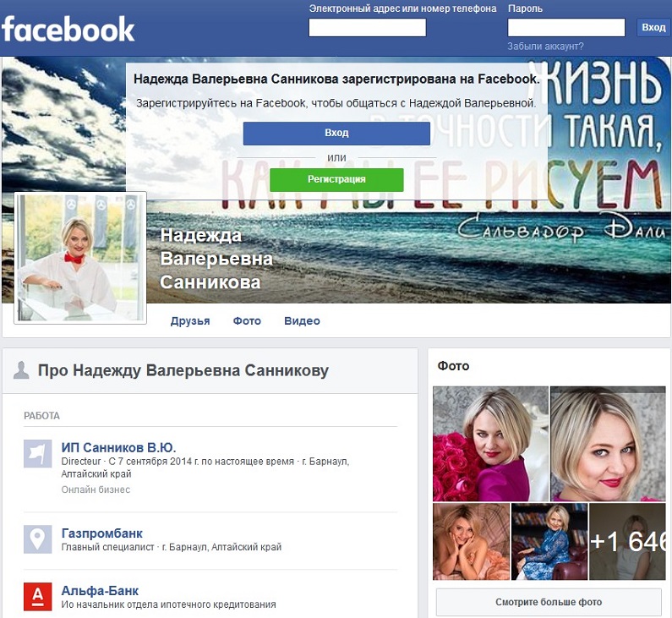Viewport: 672px width, 618px height.
Task: Open the ИП Санников В.Ю. link
Action: click(x=118, y=447)
